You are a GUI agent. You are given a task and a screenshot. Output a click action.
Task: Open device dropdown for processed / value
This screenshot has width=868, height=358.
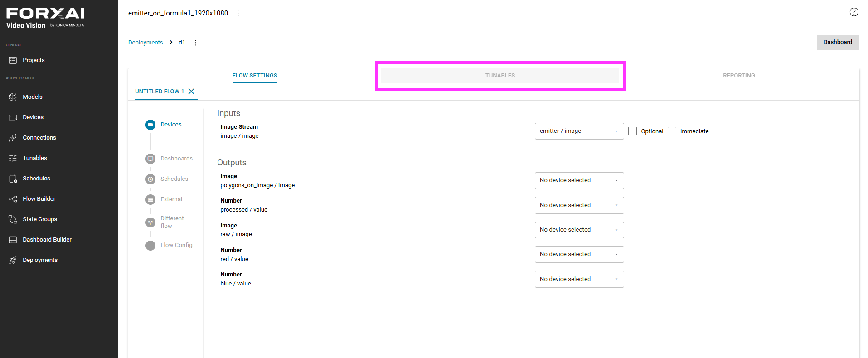(x=579, y=205)
